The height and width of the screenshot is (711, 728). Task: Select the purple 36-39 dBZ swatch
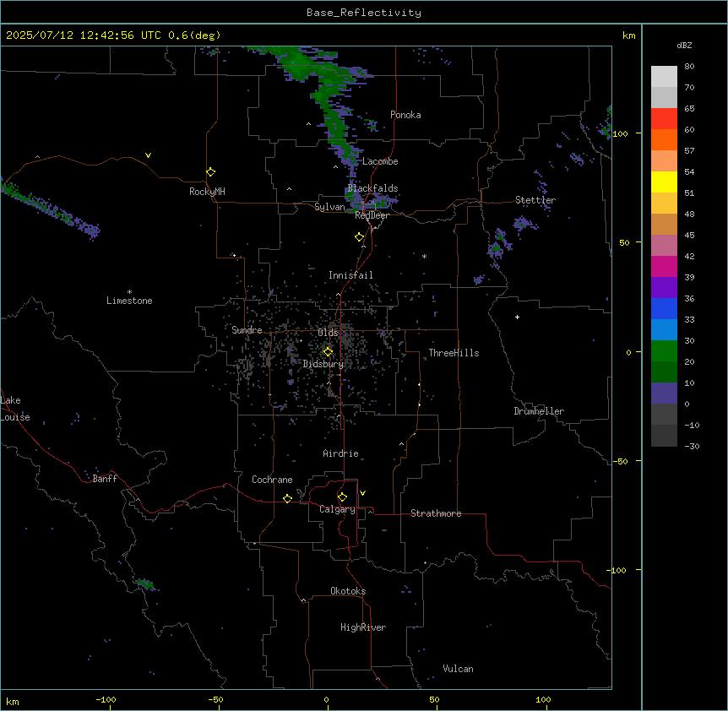pos(664,288)
